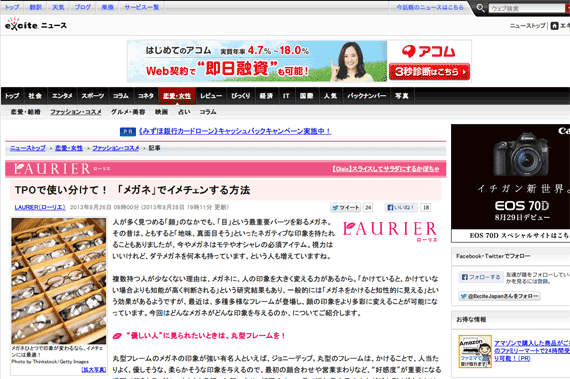Click the 拡大写真 link under photo

pyautogui.click(x=94, y=370)
